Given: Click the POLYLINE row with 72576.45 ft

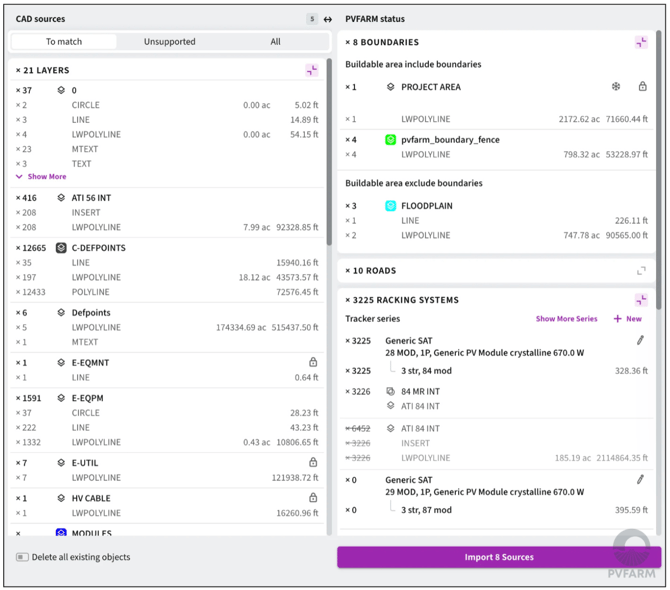Looking at the screenshot, I should (x=167, y=292).
